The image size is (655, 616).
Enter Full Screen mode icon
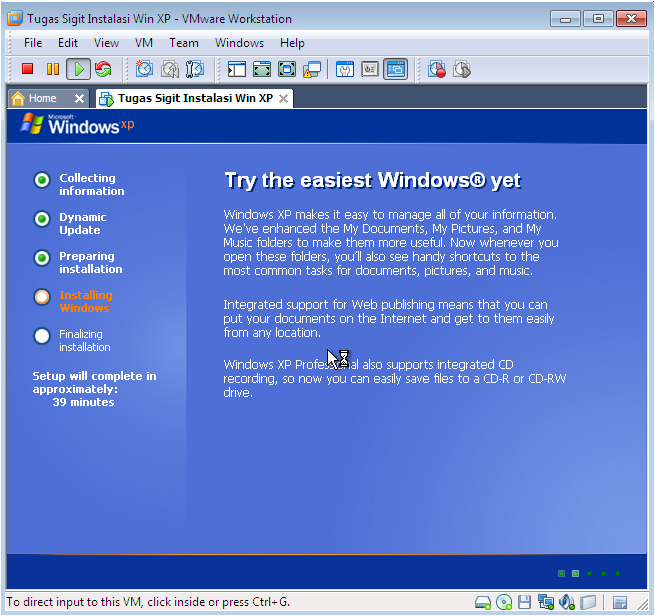[287, 69]
